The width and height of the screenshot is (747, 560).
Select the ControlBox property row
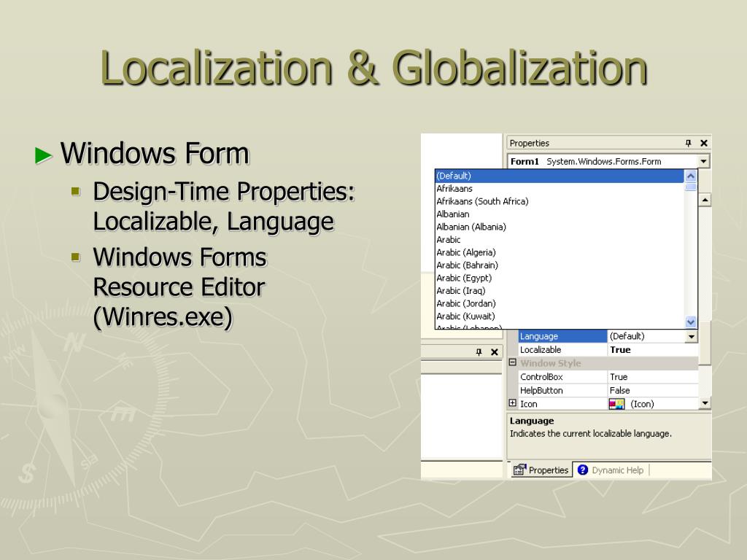coord(608,377)
